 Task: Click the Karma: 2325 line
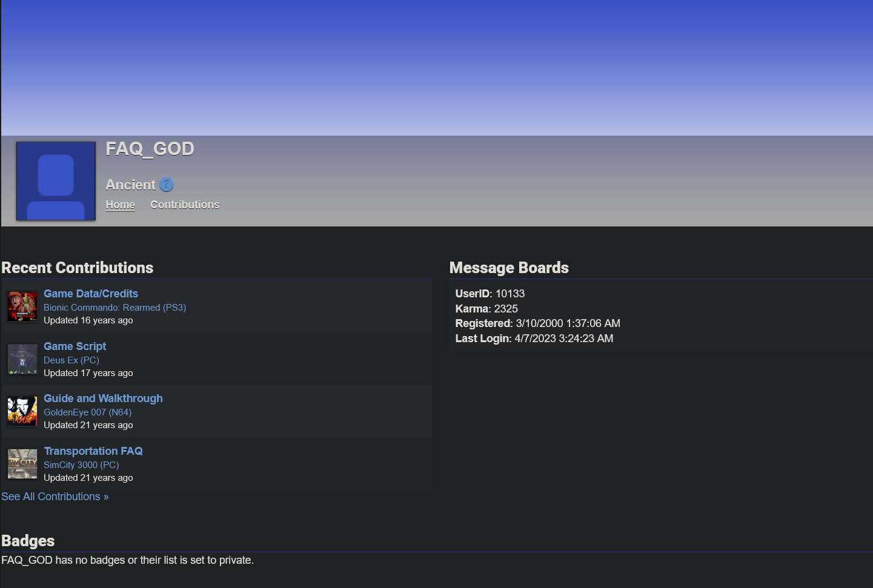pyautogui.click(x=486, y=309)
